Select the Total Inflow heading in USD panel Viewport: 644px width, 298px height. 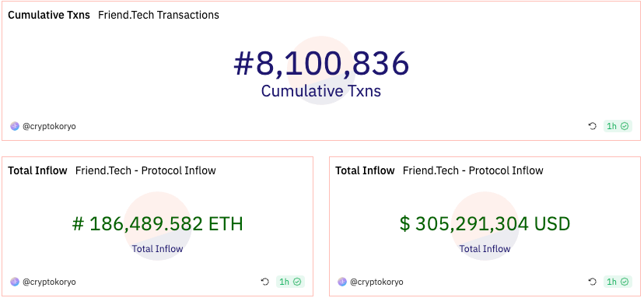tap(365, 170)
